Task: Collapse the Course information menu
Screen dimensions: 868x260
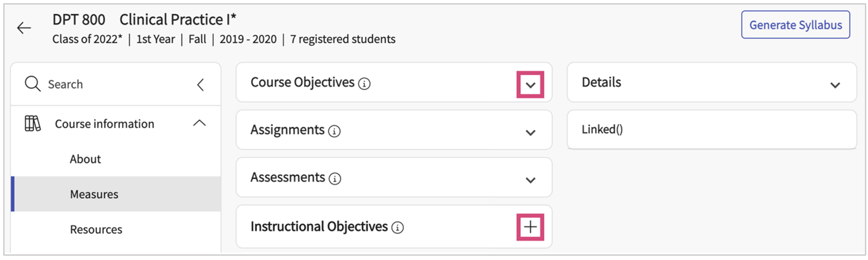Action: 199,123
